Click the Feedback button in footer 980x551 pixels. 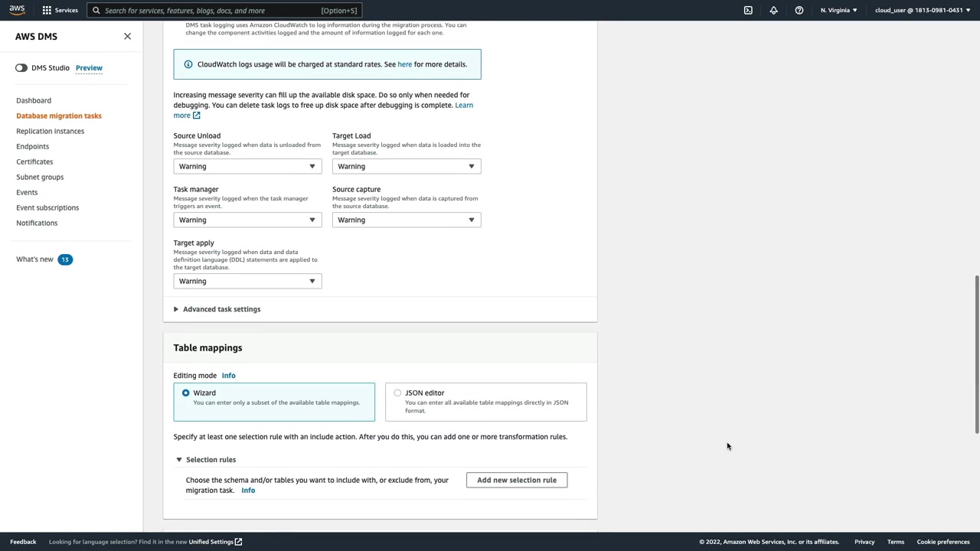(23, 542)
